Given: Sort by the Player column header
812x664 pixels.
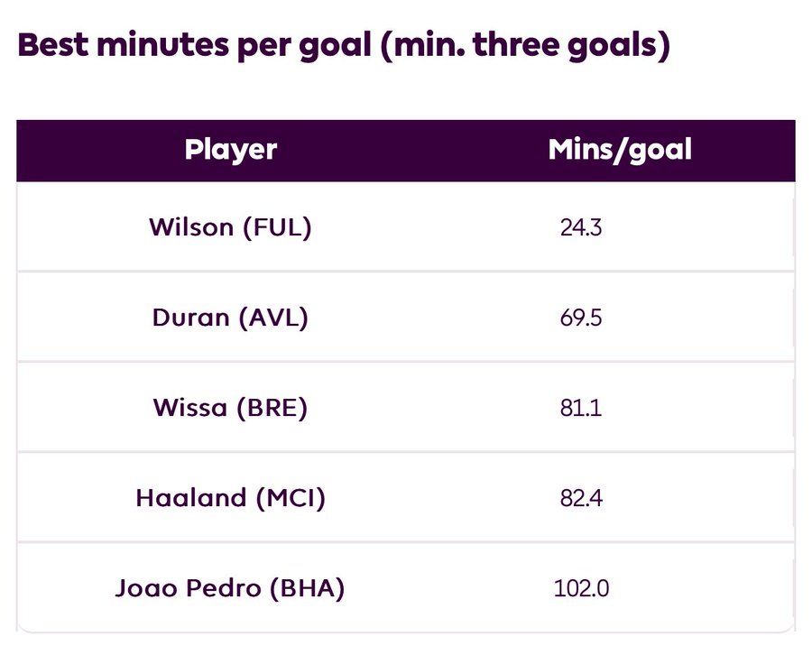Looking at the screenshot, I should click(x=230, y=150).
